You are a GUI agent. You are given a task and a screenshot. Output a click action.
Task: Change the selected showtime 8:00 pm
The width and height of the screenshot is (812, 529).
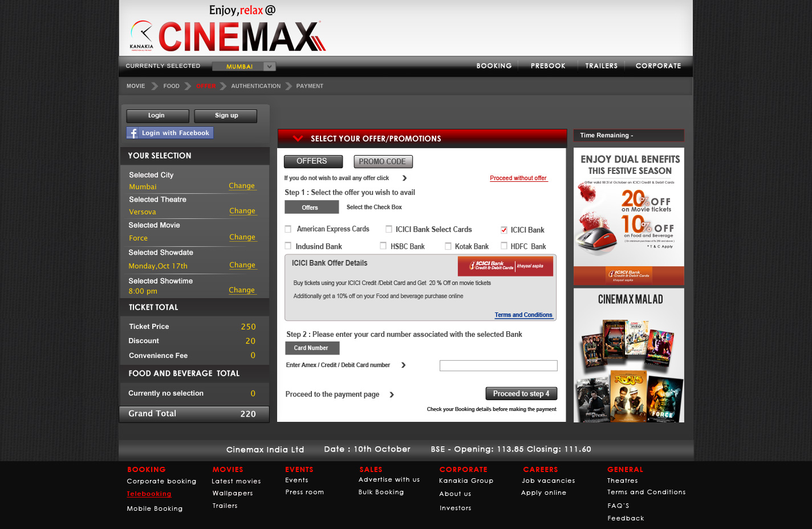[242, 290]
